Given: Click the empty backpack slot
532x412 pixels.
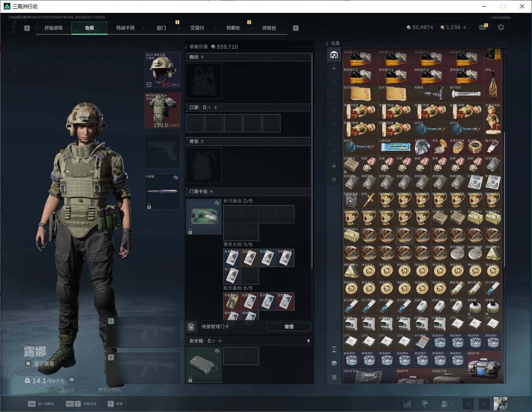Looking at the screenshot, I should [x=203, y=165].
